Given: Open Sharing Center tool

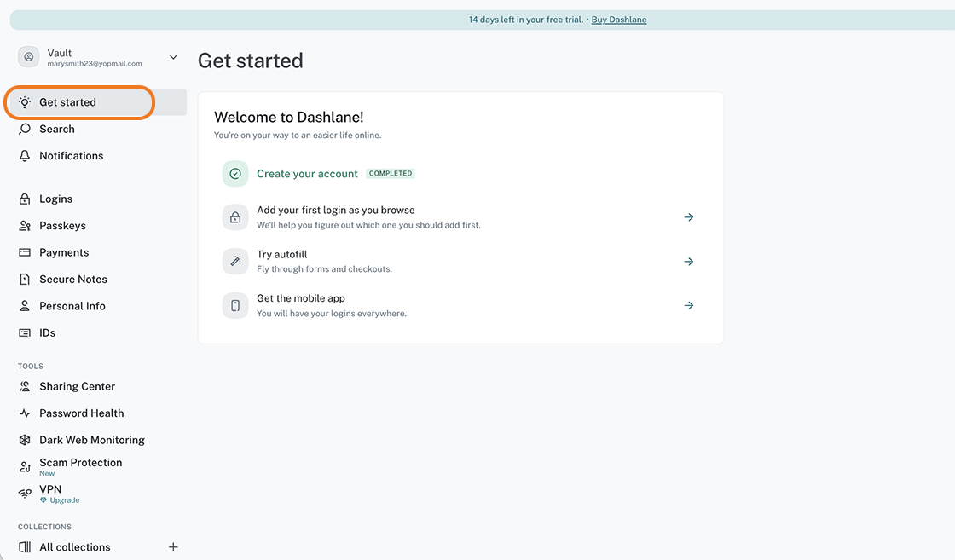Looking at the screenshot, I should pos(97,386).
